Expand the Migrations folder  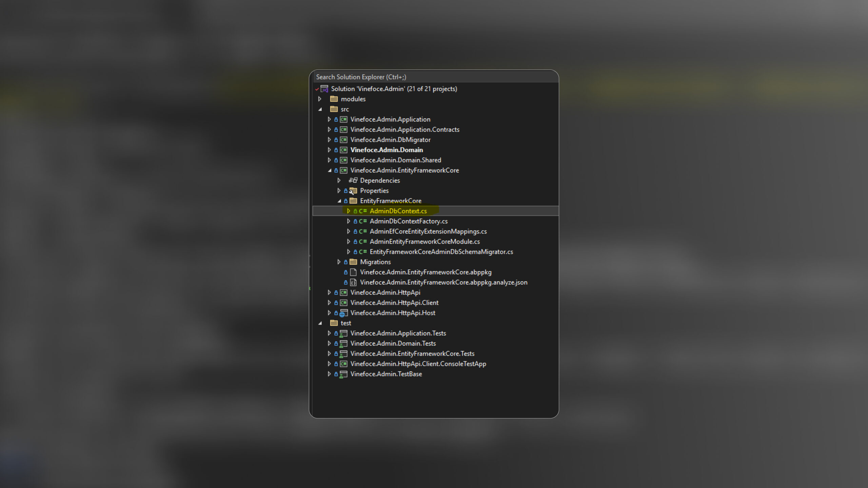[339, 262]
